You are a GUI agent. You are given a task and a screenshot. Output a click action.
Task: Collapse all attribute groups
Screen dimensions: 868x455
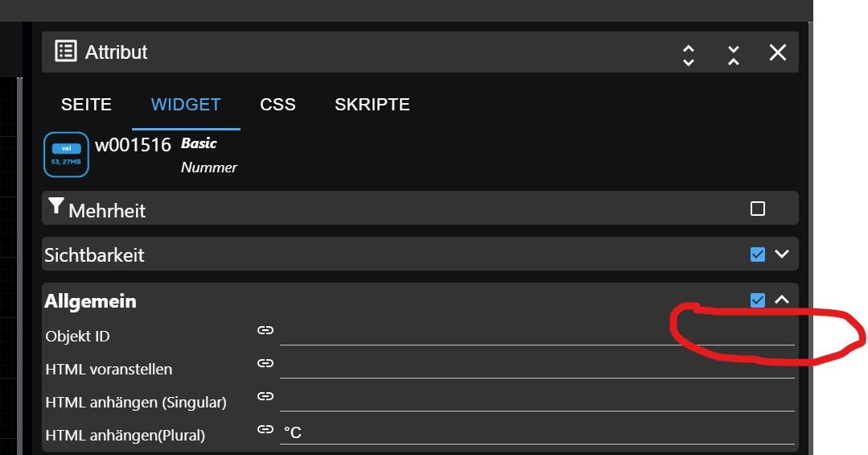734,54
